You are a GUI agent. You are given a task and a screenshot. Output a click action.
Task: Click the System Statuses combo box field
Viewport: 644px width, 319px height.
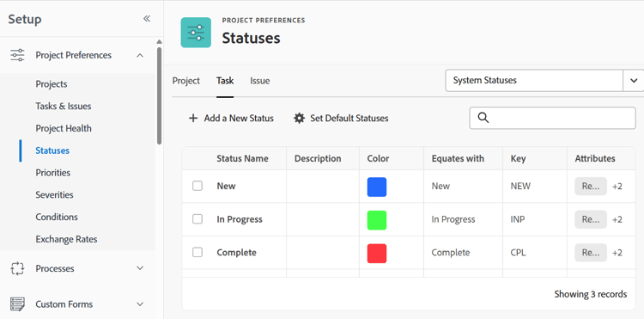(534, 81)
